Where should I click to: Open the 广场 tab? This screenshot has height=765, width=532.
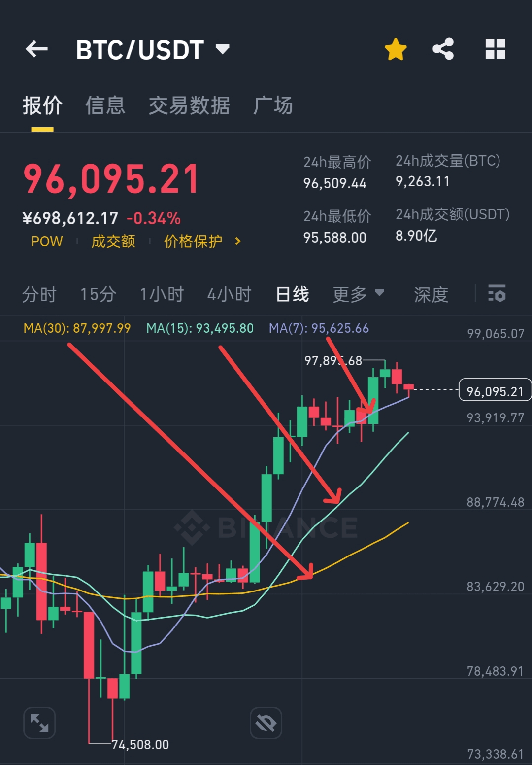(273, 105)
